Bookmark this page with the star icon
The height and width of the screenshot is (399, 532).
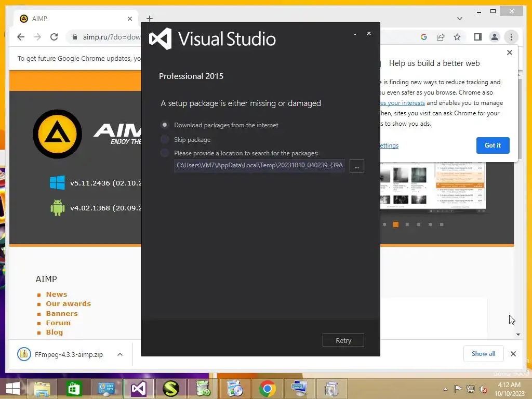click(457, 37)
